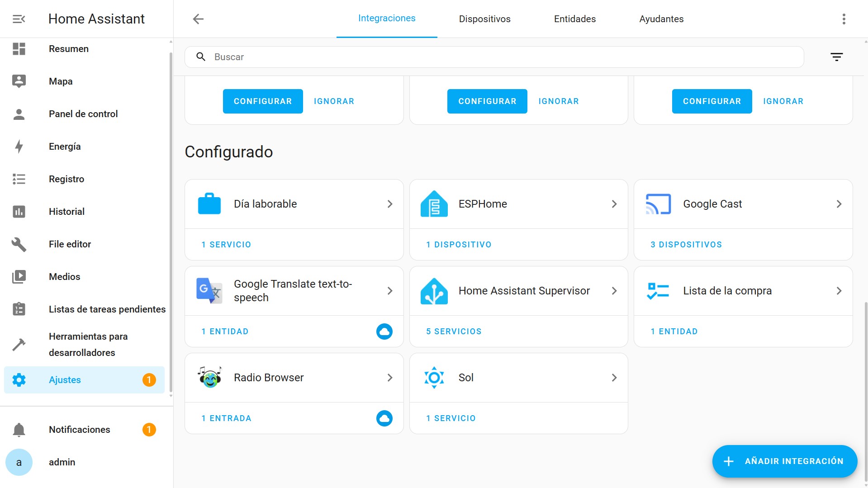Expand the Sol integration chevron
Image resolution: width=868 pixels, height=488 pixels.
[x=614, y=377]
